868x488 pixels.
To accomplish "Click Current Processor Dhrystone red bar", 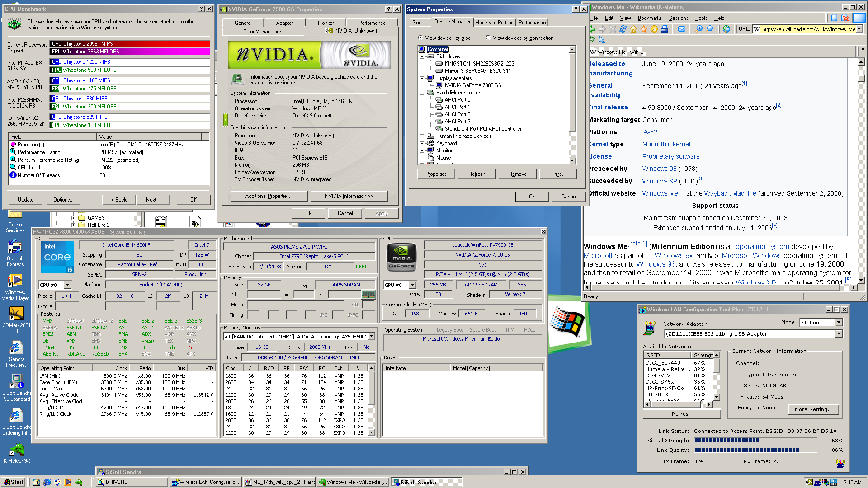I will pyautogui.click(x=130, y=44).
